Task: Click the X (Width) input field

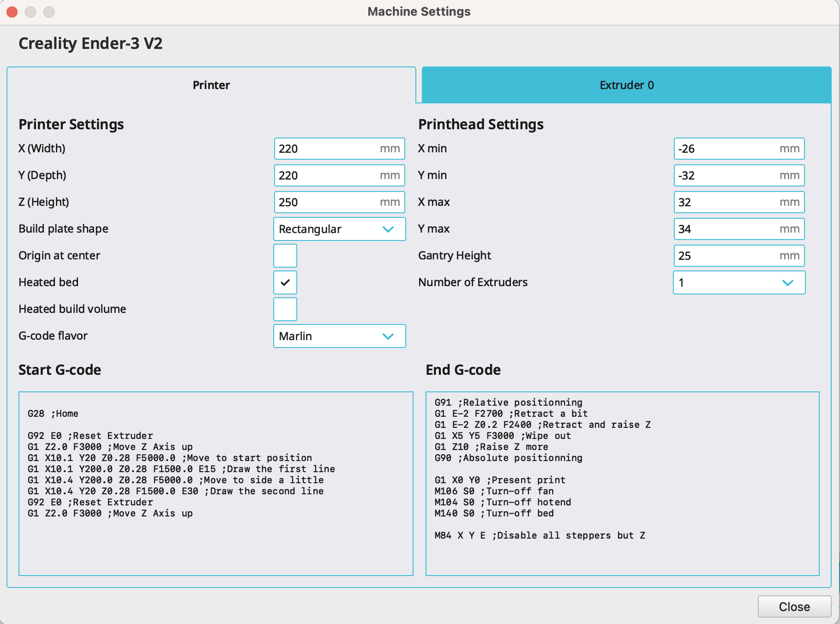Action: 339,149
